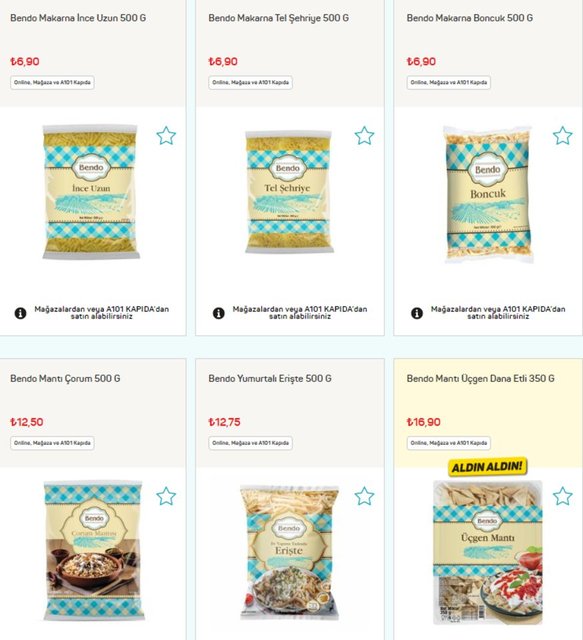583x640 pixels.
Task: Click info icon under Tel Şehriye product
Action: [219, 313]
